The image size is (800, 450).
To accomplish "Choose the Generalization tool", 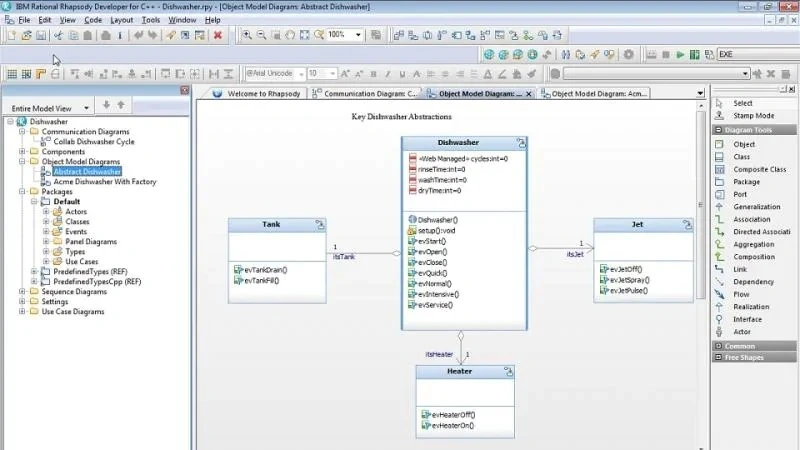I will tap(756, 207).
